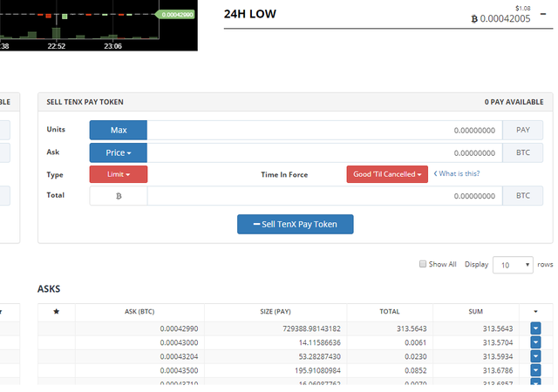Click the minus icon beside 24H LOW
Screen dimensions: 558x392
[x=543, y=14]
